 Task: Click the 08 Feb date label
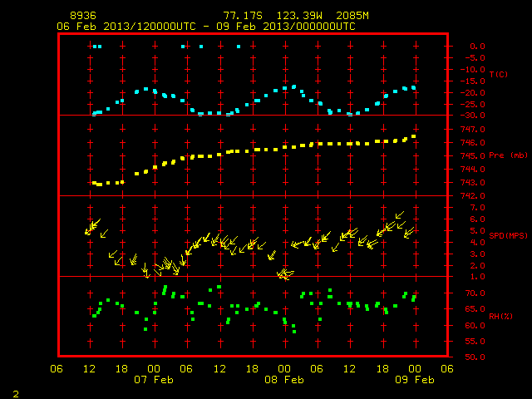[284, 380]
